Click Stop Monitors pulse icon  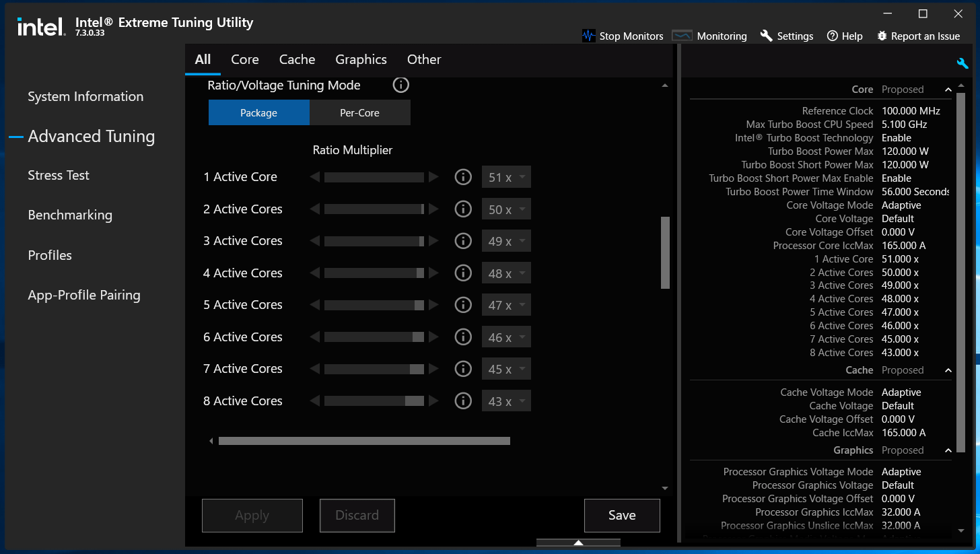pyautogui.click(x=589, y=36)
